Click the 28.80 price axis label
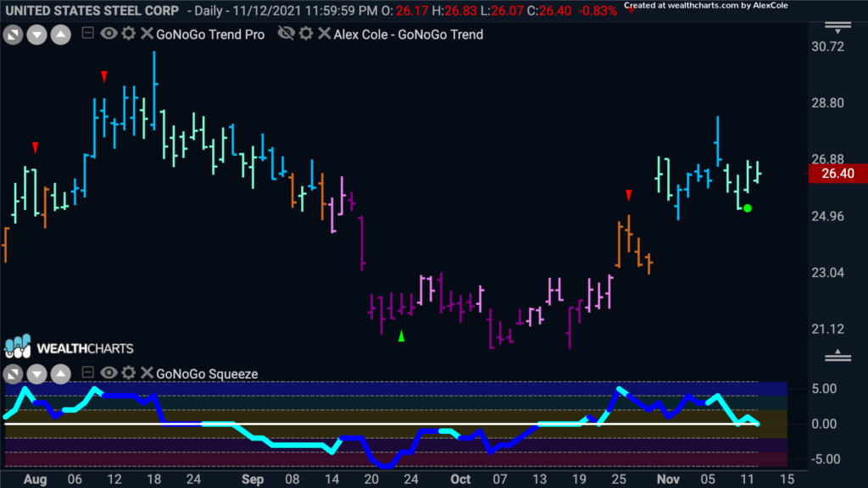This screenshot has width=868, height=488. (827, 103)
